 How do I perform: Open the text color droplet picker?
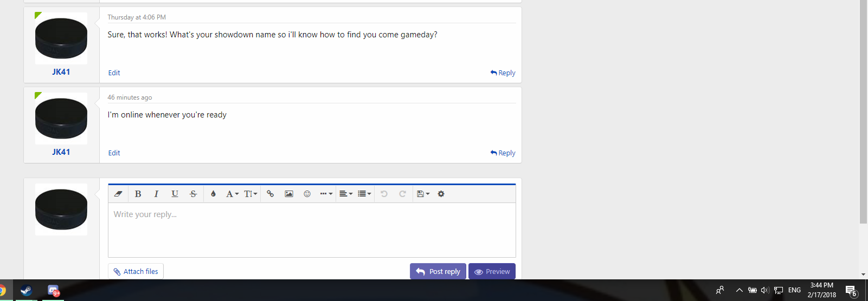pyautogui.click(x=213, y=194)
